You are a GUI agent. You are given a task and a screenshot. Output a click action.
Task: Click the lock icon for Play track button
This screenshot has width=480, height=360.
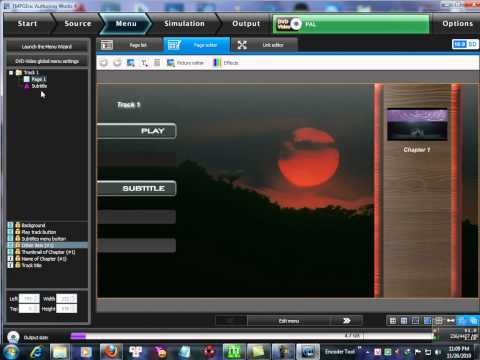point(18,232)
